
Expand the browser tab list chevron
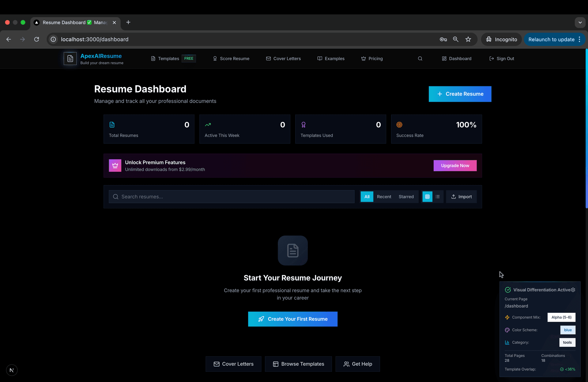pos(580,22)
